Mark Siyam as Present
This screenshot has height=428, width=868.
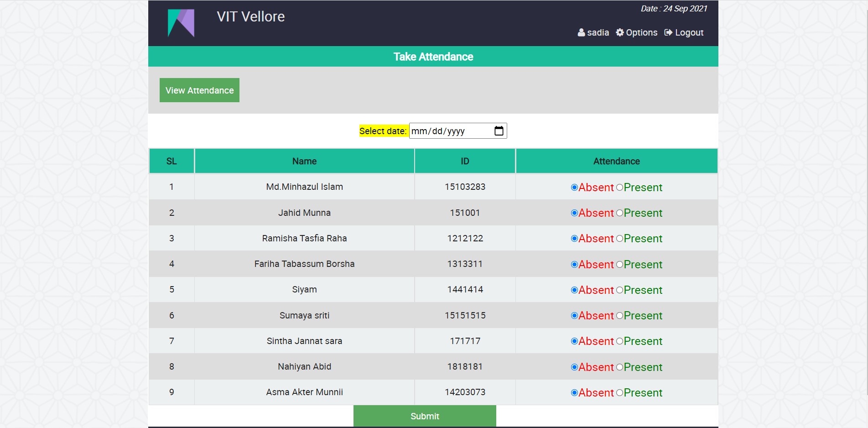(619, 290)
